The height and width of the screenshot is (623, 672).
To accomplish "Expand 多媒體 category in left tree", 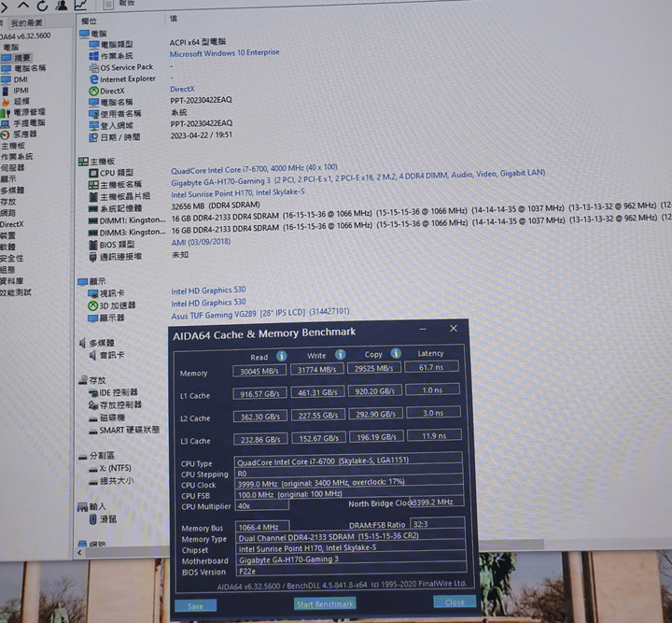I will pos(12,191).
